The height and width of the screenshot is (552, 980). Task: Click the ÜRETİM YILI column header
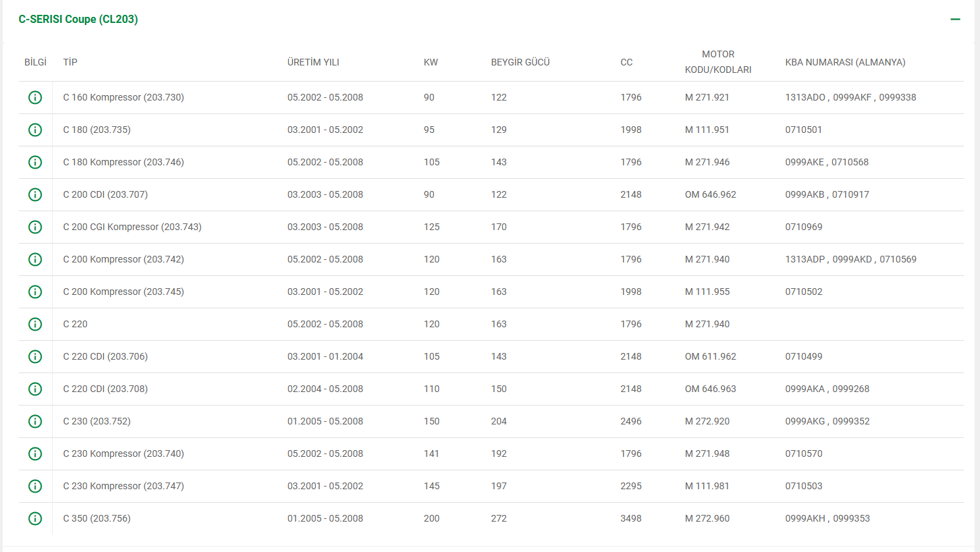coord(313,62)
